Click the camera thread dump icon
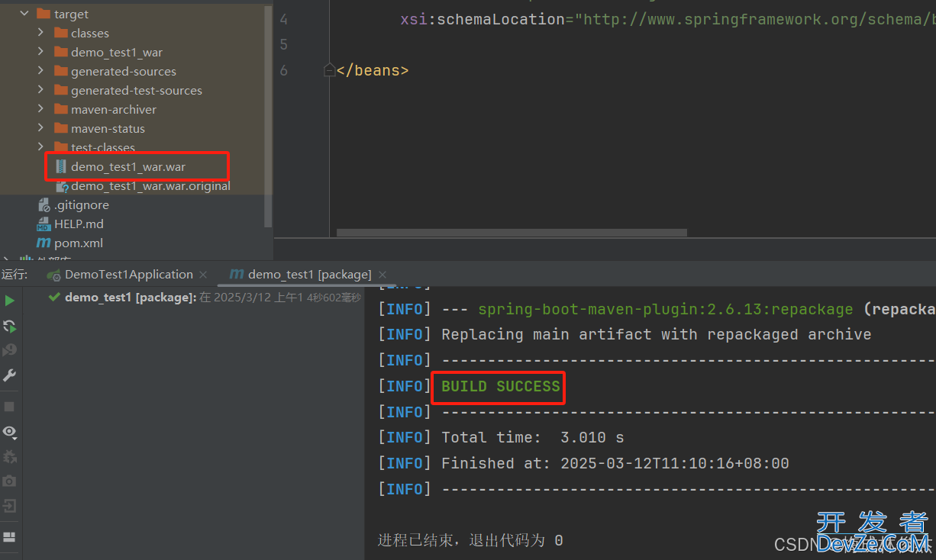 point(9,481)
